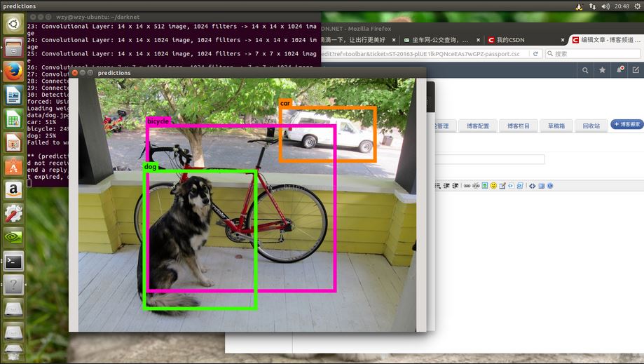
Task: Open the system gear menu in top panel
Action: (x=638, y=6)
